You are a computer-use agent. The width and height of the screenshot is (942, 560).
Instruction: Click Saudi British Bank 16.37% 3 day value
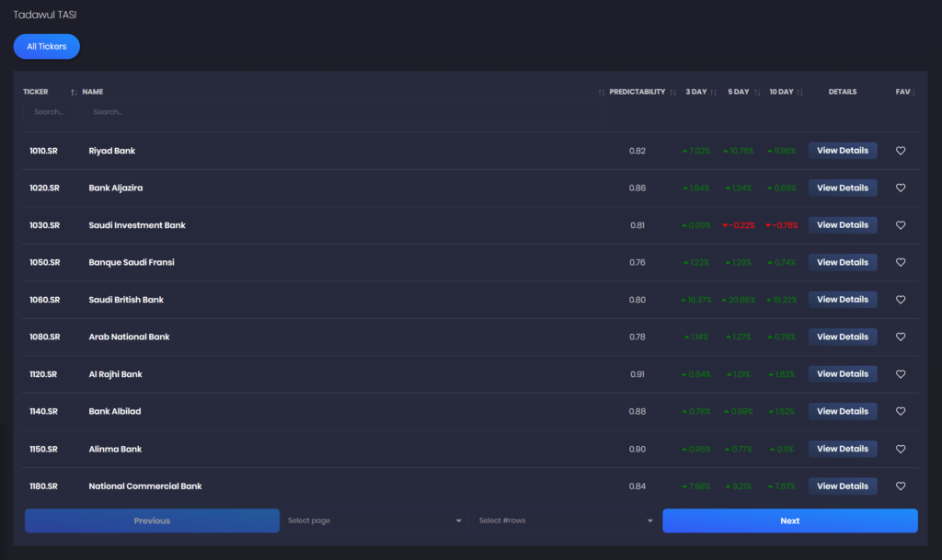click(x=696, y=300)
